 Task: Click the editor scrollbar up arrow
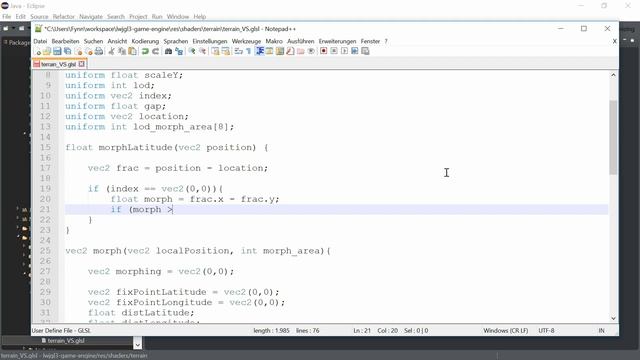point(613,75)
